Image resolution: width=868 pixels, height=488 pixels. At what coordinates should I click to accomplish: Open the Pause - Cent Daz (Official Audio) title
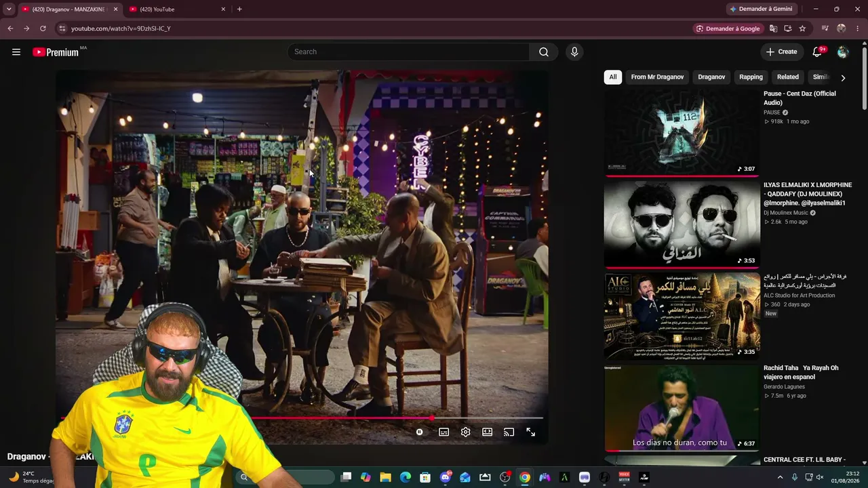(800, 98)
